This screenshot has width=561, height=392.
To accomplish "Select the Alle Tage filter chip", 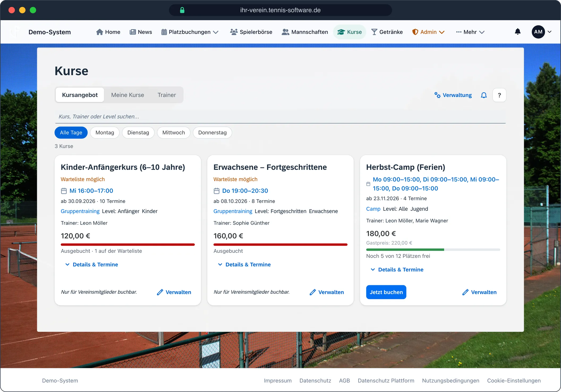I will 71,133.
